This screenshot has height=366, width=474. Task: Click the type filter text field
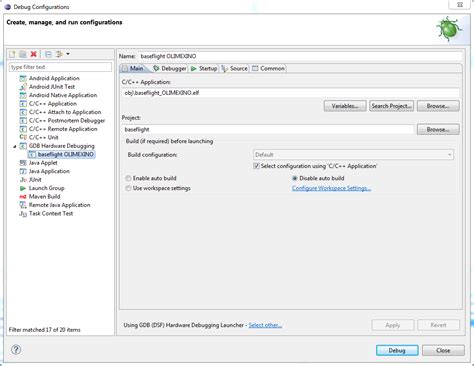click(60, 67)
